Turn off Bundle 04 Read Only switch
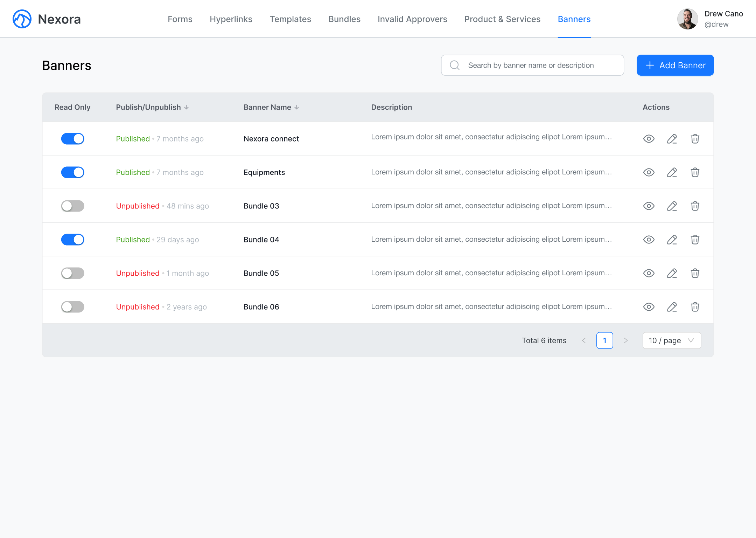The width and height of the screenshot is (756, 538). click(x=72, y=240)
